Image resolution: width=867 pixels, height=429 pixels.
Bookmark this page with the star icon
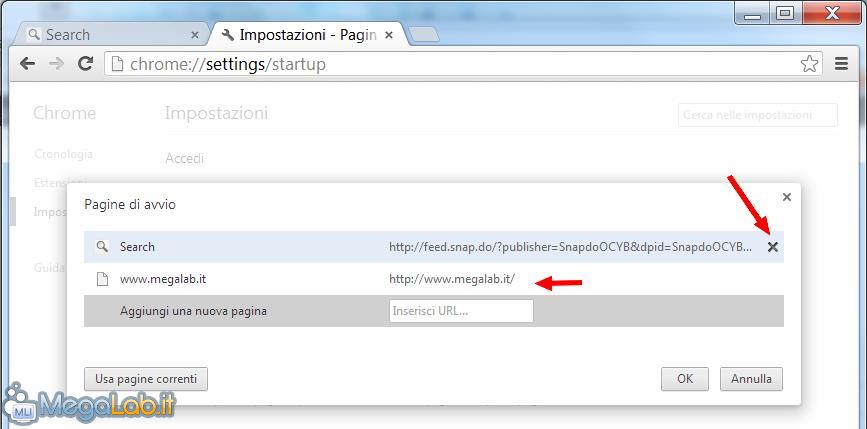click(809, 64)
